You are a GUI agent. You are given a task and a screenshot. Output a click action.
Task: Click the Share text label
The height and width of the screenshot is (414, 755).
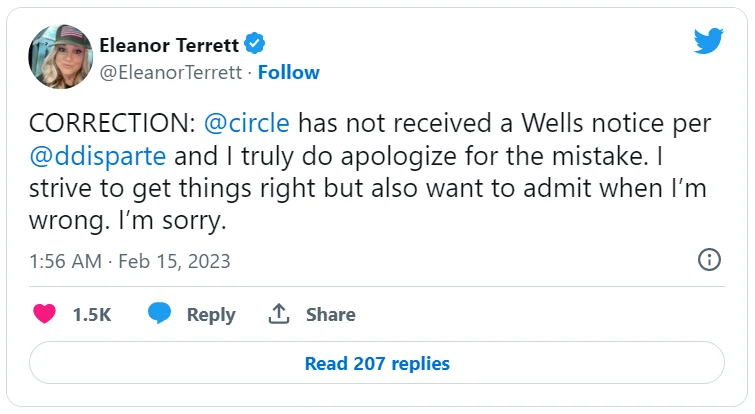click(x=331, y=314)
